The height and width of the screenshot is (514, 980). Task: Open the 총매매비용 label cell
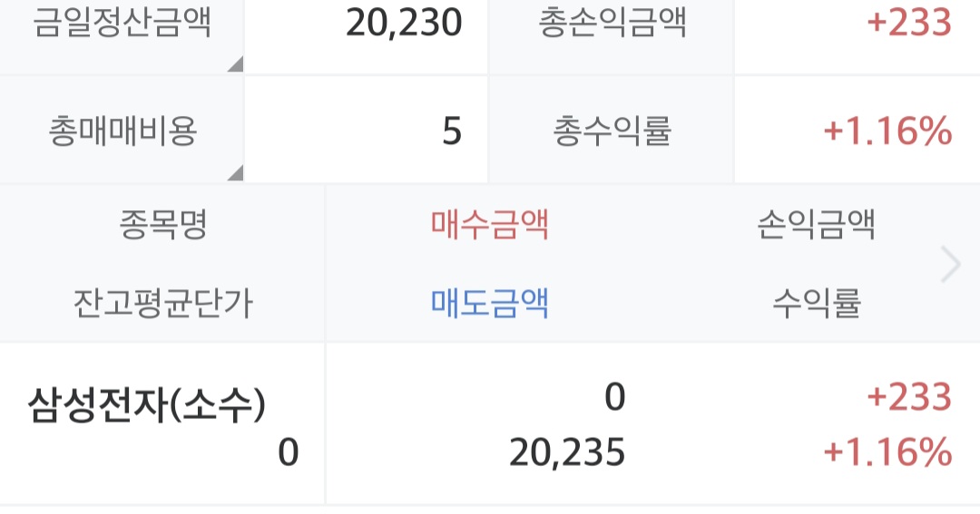tap(122, 132)
